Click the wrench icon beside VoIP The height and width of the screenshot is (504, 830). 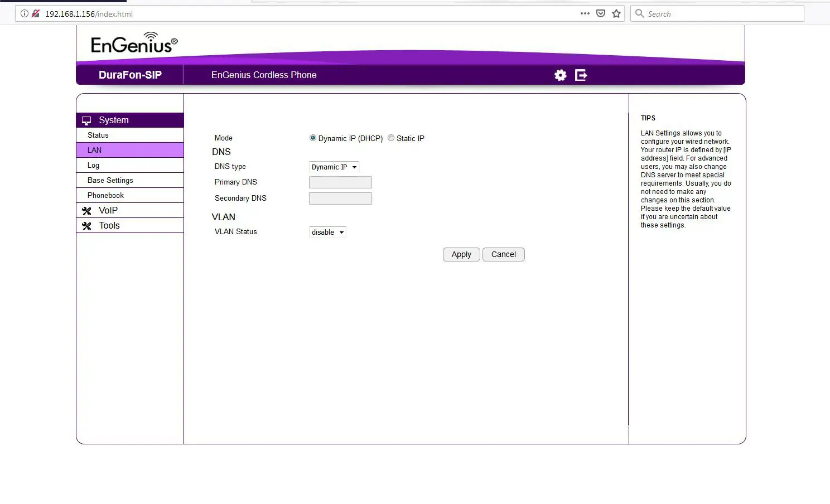pos(87,210)
